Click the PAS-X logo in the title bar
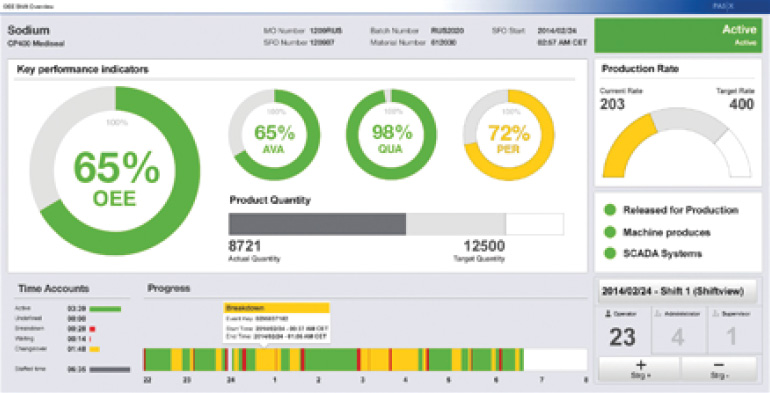This screenshot has height=393, width=770. point(723,6)
